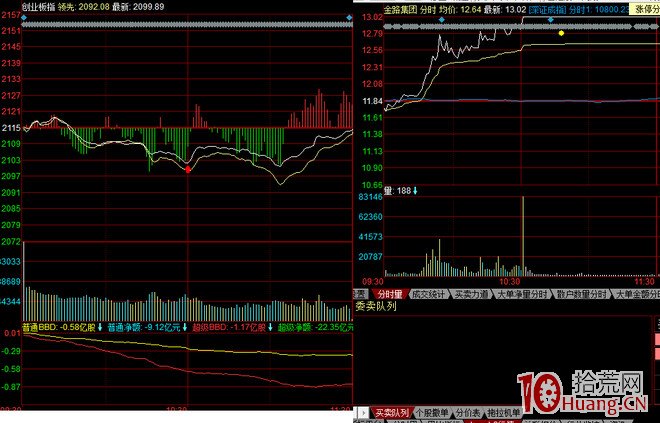
Task: Click the arrow beside 普通BBD value
Action: (100, 327)
